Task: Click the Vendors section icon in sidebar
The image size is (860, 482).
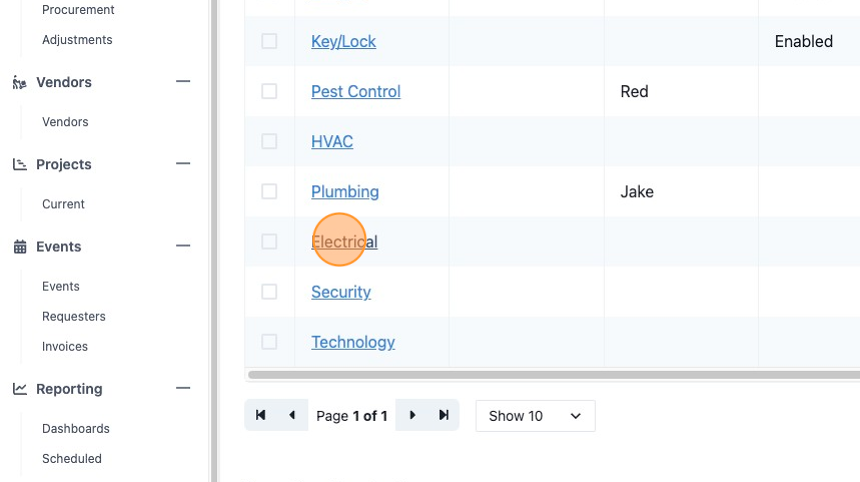Action: pyautogui.click(x=20, y=82)
